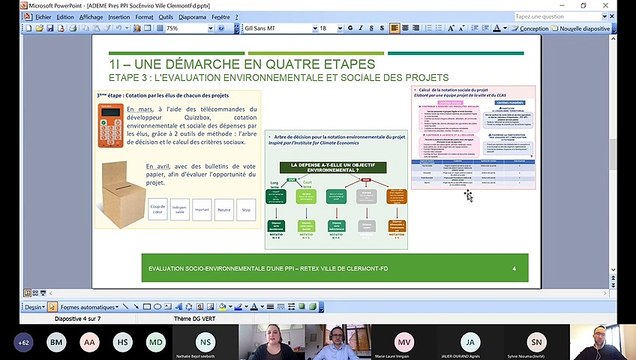Open the Fenêtre menu

pyautogui.click(x=221, y=17)
